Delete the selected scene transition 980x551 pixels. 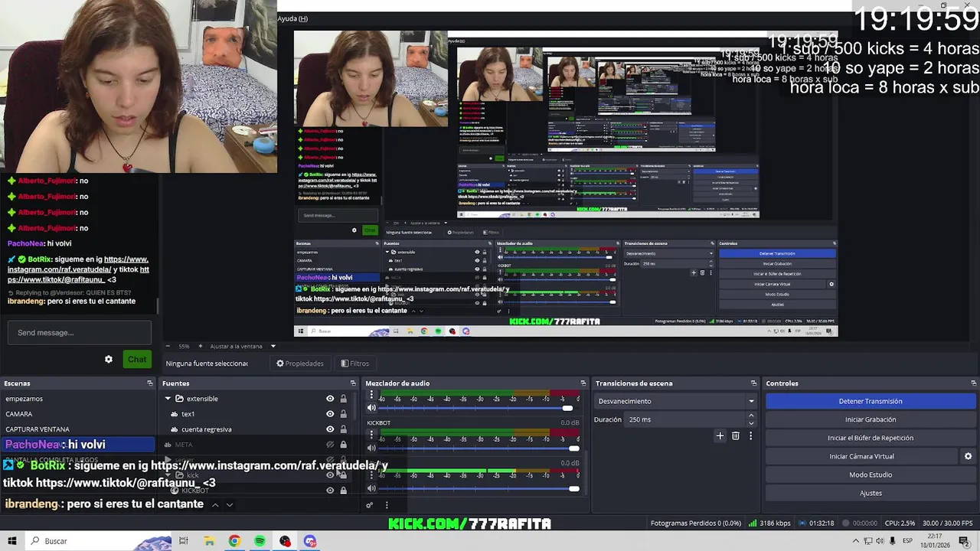(x=736, y=436)
